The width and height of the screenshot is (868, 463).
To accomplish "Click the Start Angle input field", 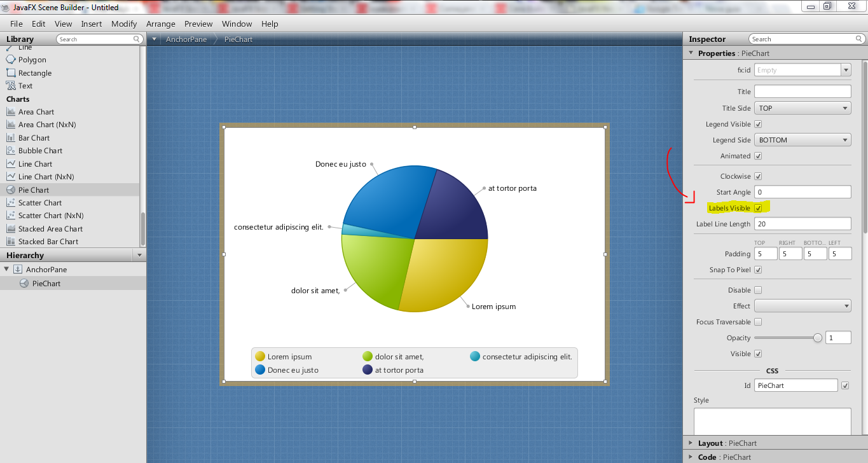I will coord(803,192).
